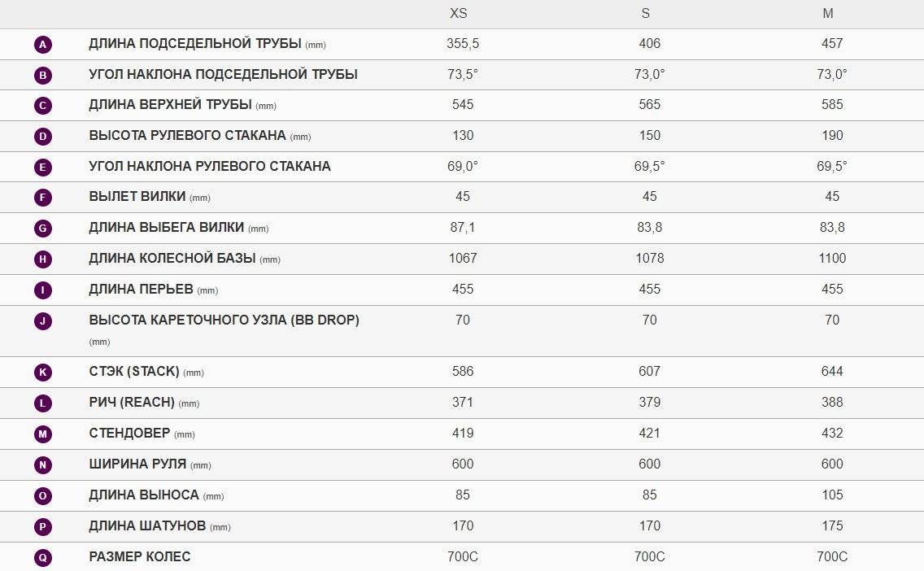Click the purple B circle icon
The height and width of the screenshot is (571, 924).
tap(43, 75)
